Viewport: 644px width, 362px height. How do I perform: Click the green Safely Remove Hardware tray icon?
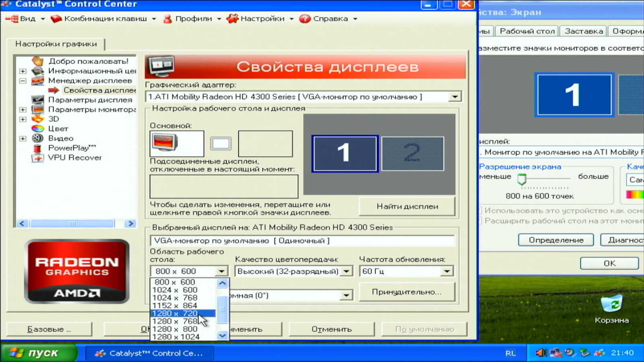584,353
